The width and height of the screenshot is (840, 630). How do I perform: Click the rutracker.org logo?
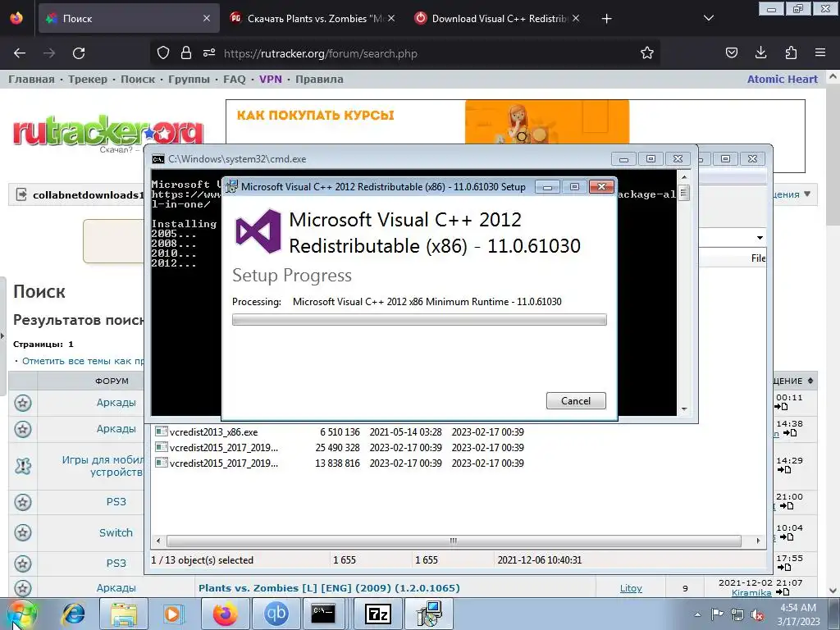(108, 130)
